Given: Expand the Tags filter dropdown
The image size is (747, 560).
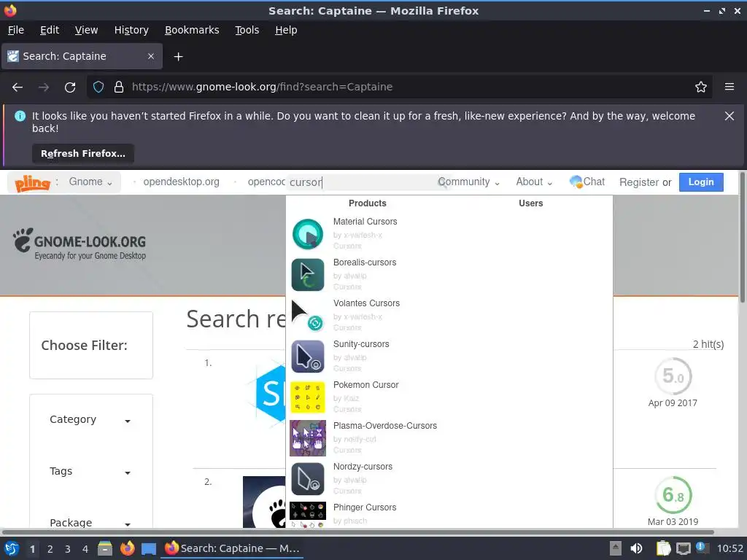Looking at the screenshot, I should click(90, 472).
